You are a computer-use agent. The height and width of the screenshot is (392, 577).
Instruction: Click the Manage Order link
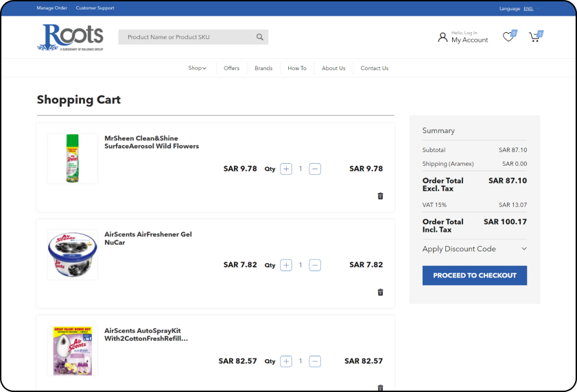click(x=52, y=8)
